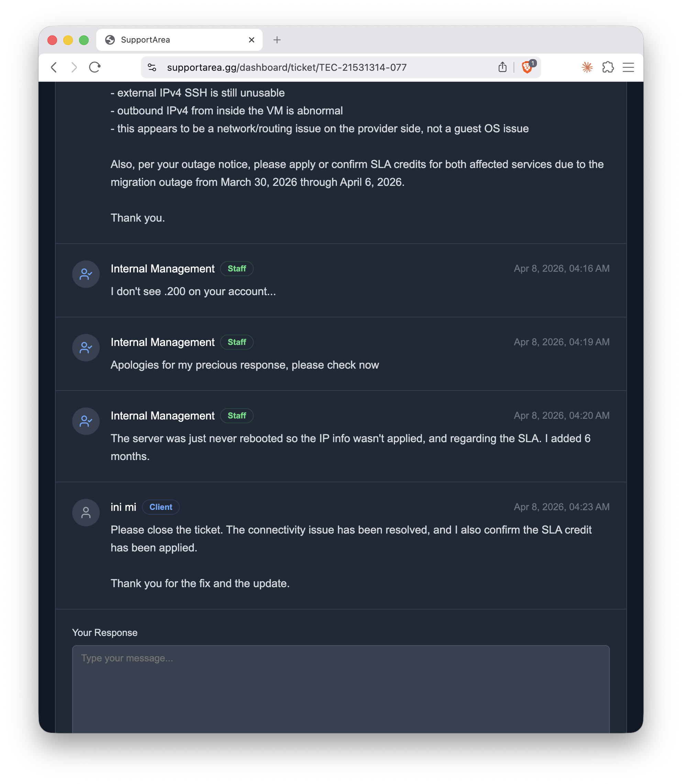Reload the SupportArea page
This screenshot has height=784, width=682.
click(x=95, y=67)
